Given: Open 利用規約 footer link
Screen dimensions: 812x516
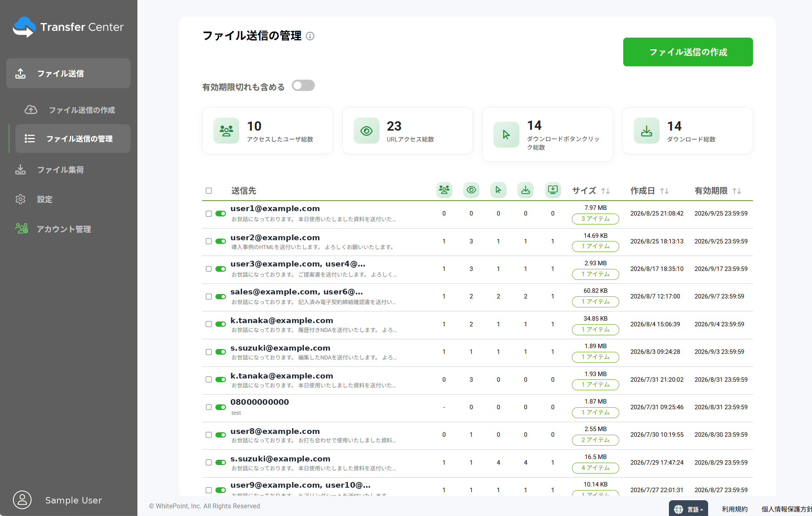Looking at the screenshot, I should pyautogui.click(x=734, y=509).
